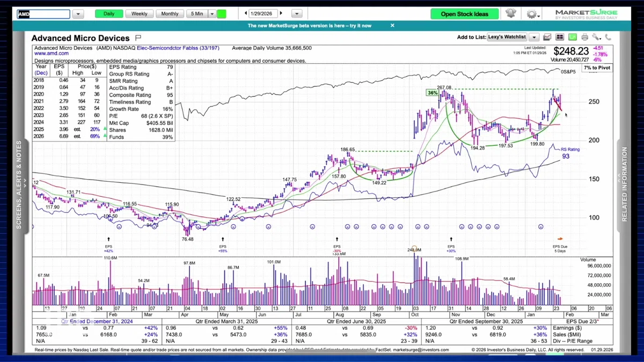644x362 pixels.
Task: Click the Lexy's Watchlist selector
Action: [507, 37]
